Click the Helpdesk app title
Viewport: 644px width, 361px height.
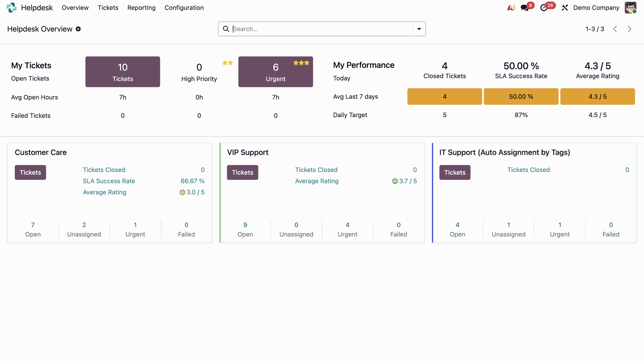[37, 7]
